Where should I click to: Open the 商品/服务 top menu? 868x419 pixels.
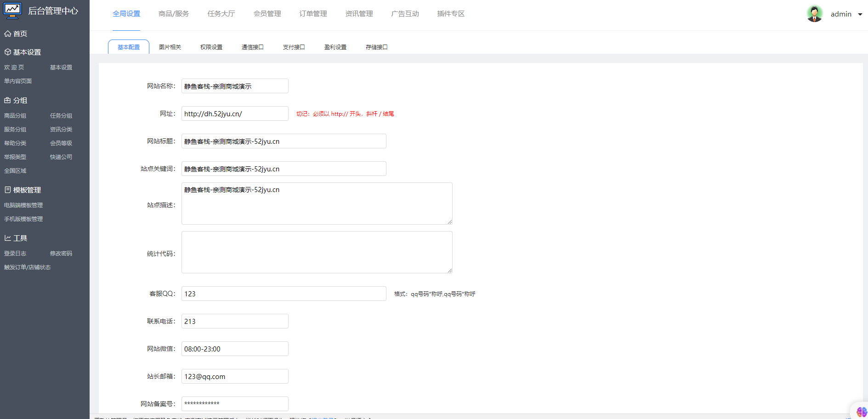point(174,14)
